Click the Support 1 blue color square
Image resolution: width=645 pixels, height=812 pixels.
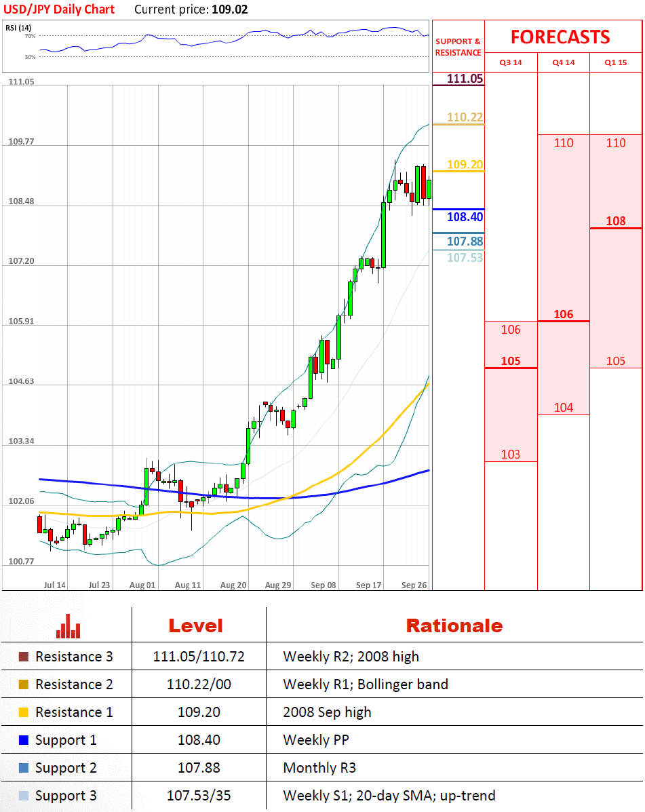point(24,740)
